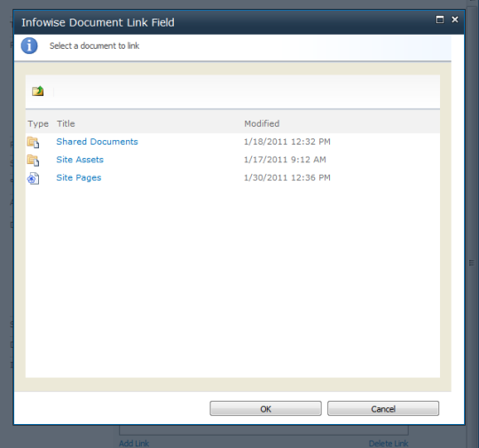Click the Cancel button

coord(383,409)
